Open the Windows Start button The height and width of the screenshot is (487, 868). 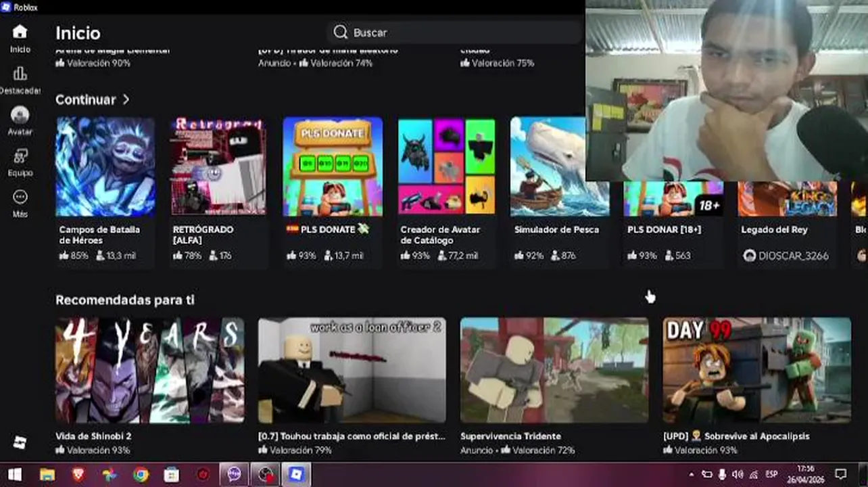[15, 475]
